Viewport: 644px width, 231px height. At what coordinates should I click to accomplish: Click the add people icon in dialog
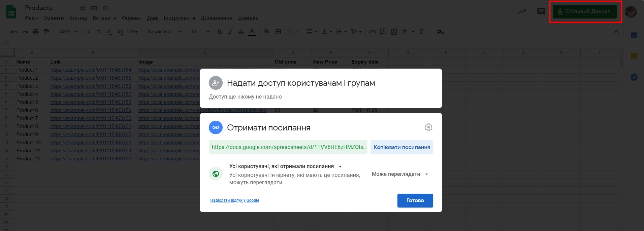(216, 83)
